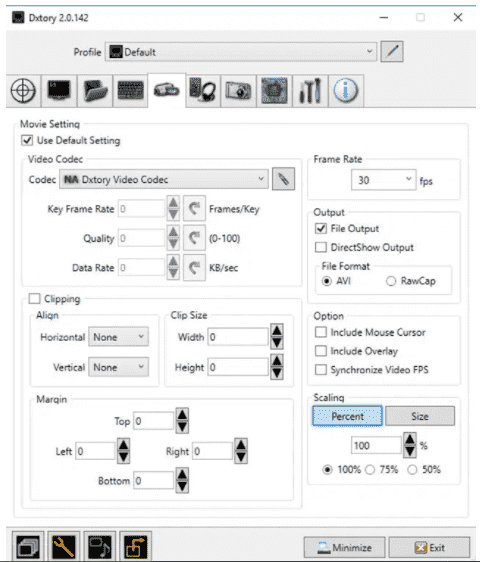Select 100% scaling radio button
Viewport: 480px width, 562px height.
(x=327, y=470)
